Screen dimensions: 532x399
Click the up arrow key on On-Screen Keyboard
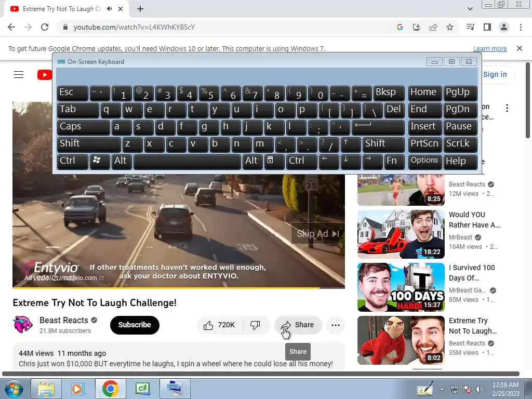[351, 144]
